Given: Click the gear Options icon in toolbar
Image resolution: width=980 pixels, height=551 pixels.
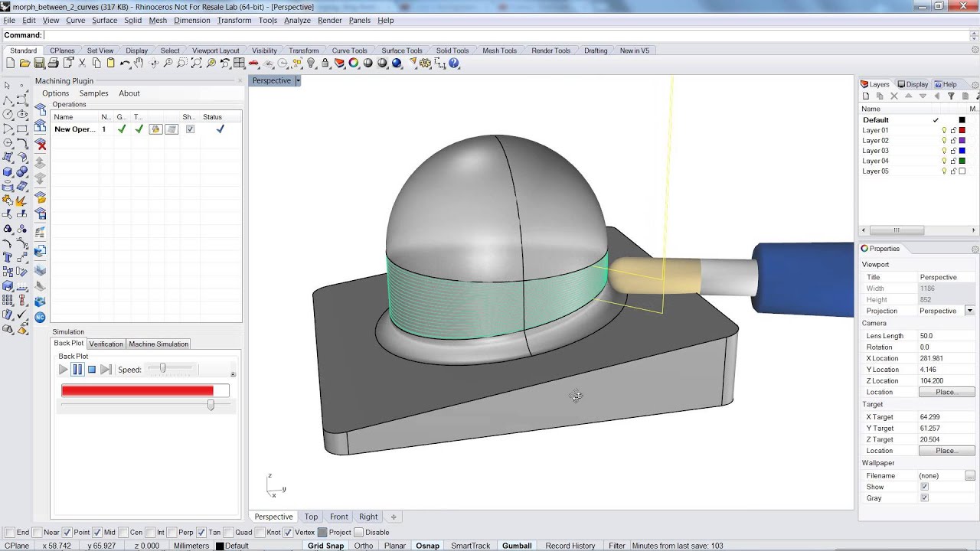Looking at the screenshot, I should pos(426,64).
